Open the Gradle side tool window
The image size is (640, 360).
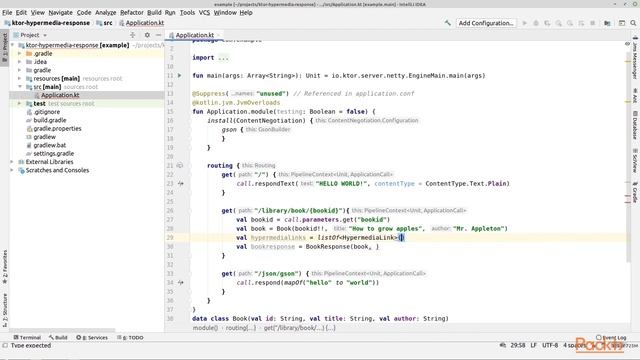click(x=635, y=192)
